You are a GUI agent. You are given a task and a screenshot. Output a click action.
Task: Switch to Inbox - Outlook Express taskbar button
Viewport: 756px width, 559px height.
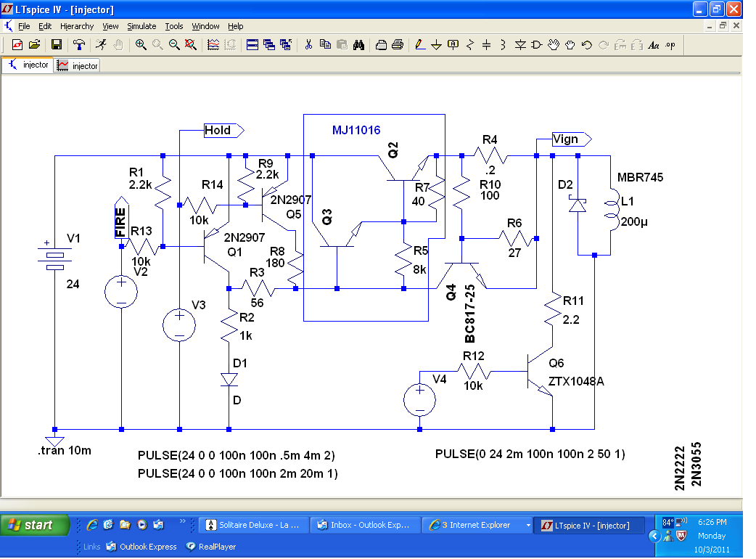(365, 525)
